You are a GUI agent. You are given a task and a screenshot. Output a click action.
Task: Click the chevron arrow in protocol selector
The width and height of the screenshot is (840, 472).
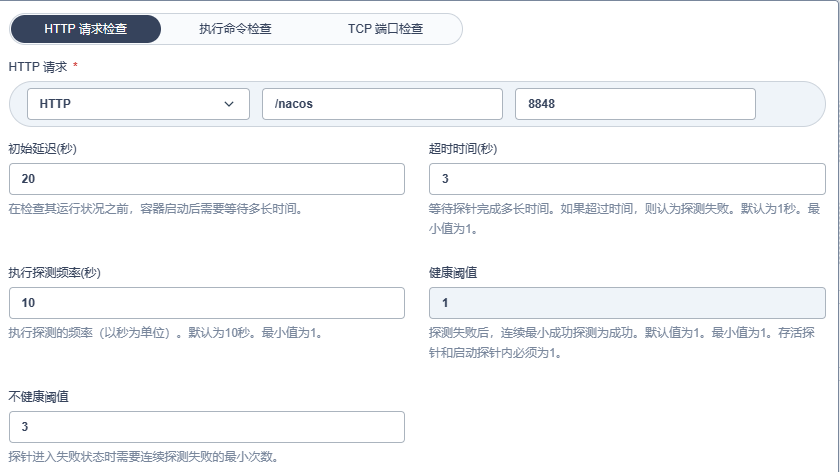coord(229,104)
